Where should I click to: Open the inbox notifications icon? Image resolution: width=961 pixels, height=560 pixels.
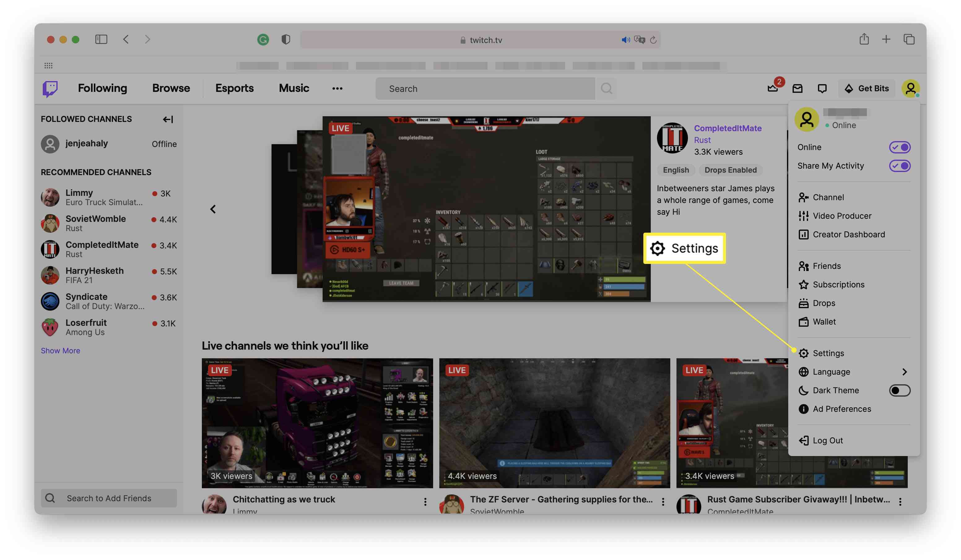(798, 89)
